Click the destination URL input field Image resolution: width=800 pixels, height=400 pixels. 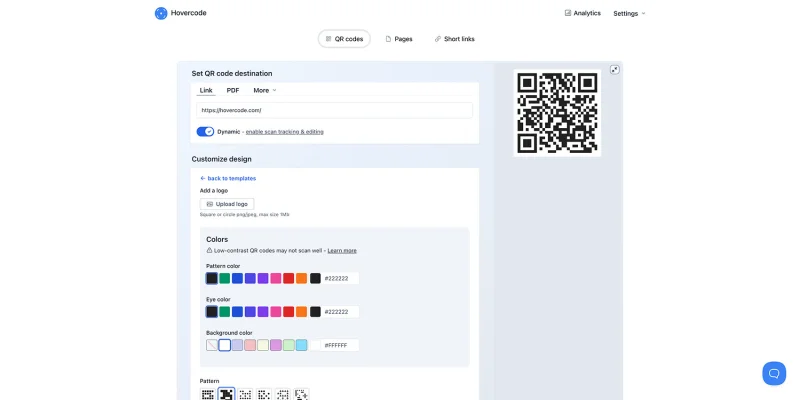(x=335, y=110)
